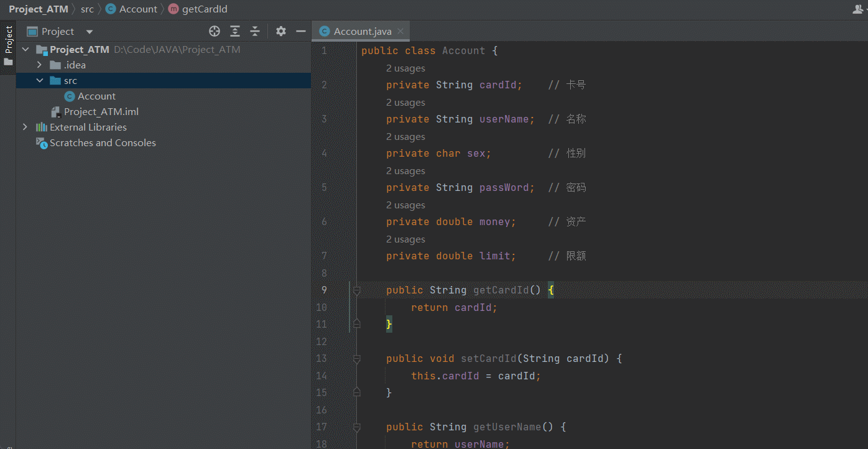Fold the getCardId method at line 9
868x449 pixels.
click(357, 290)
